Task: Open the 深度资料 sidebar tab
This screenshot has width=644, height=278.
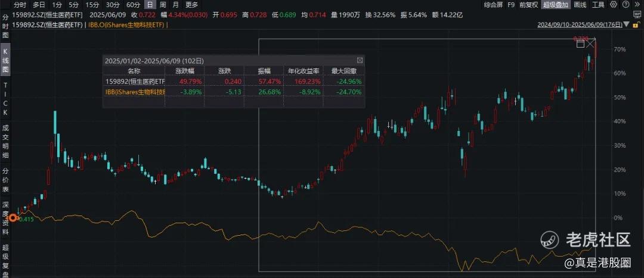Action: 5,218
